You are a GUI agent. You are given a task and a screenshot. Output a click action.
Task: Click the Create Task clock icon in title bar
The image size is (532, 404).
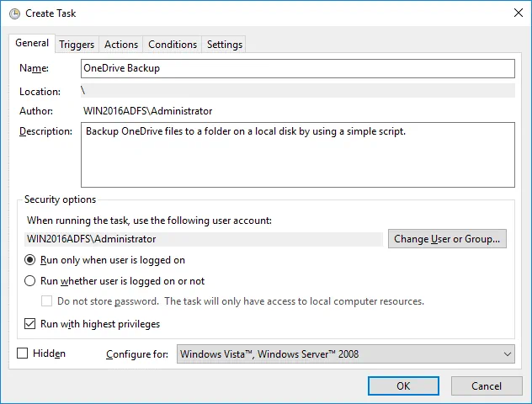(14, 13)
